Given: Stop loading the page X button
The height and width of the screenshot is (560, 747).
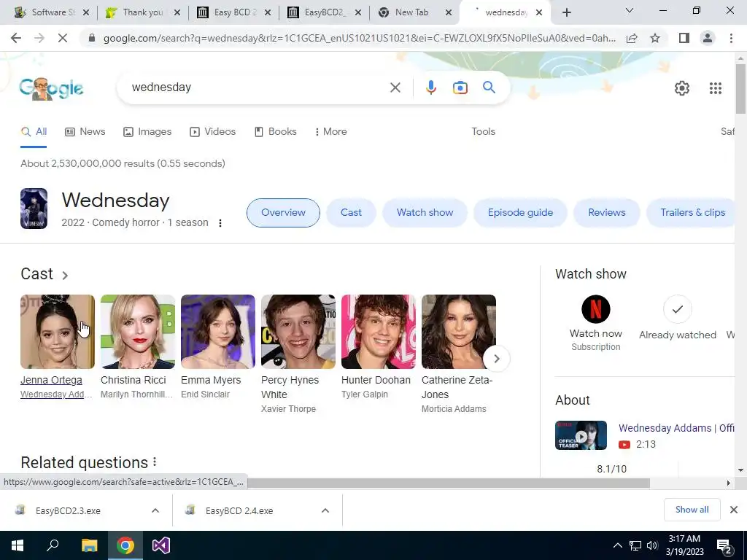Looking at the screenshot, I should [63, 38].
